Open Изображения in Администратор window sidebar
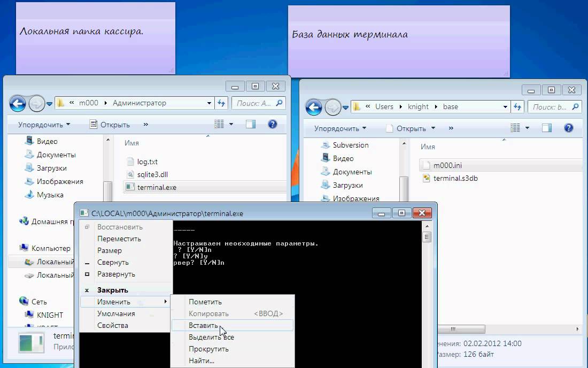Screen dimensions: 588x368 pyautogui.click(x=60, y=181)
